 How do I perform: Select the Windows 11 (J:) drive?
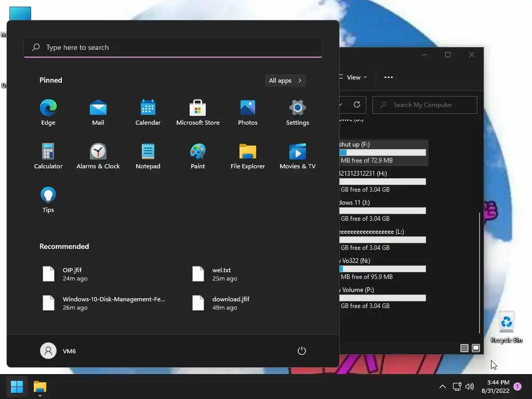(383, 211)
